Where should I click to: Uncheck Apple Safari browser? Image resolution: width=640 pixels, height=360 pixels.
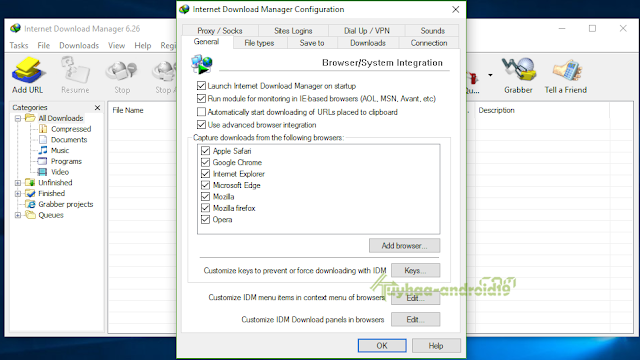point(205,151)
